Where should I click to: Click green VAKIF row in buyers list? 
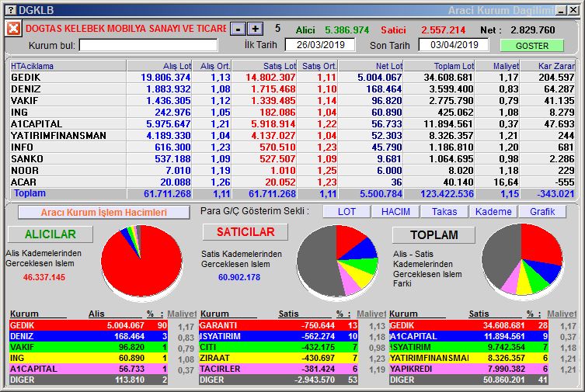(x=89, y=347)
